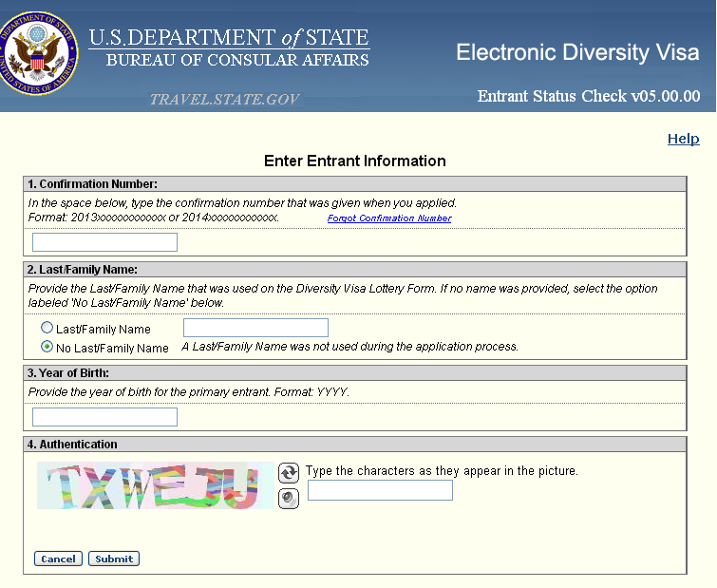Click the Bureau of Consular Affairs text
717x588 pixels.
tap(237, 60)
